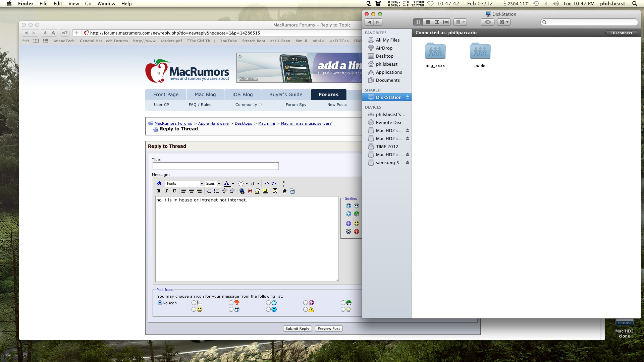
Task: Select the thumbs down post icon radio
Action: pyautogui.click(x=231, y=303)
